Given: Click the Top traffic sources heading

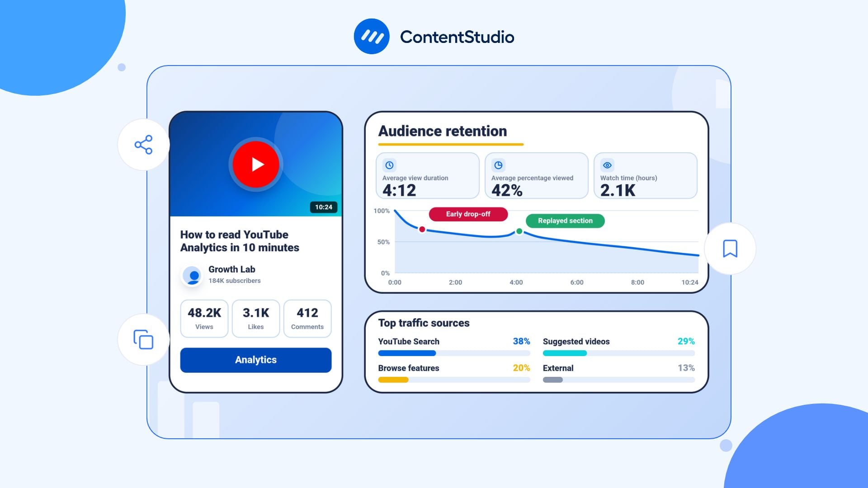Looking at the screenshot, I should click(x=424, y=323).
